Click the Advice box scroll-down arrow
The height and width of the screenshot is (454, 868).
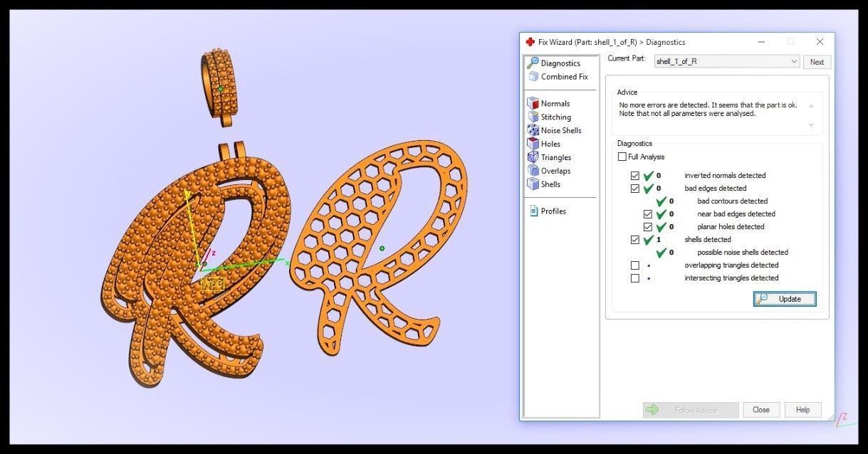click(811, 125)
